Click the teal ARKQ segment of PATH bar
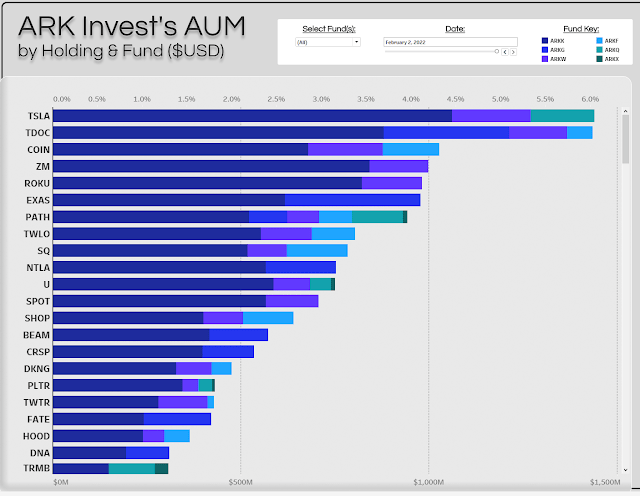Viewport: 640px width, 496px height. [377, 217]
